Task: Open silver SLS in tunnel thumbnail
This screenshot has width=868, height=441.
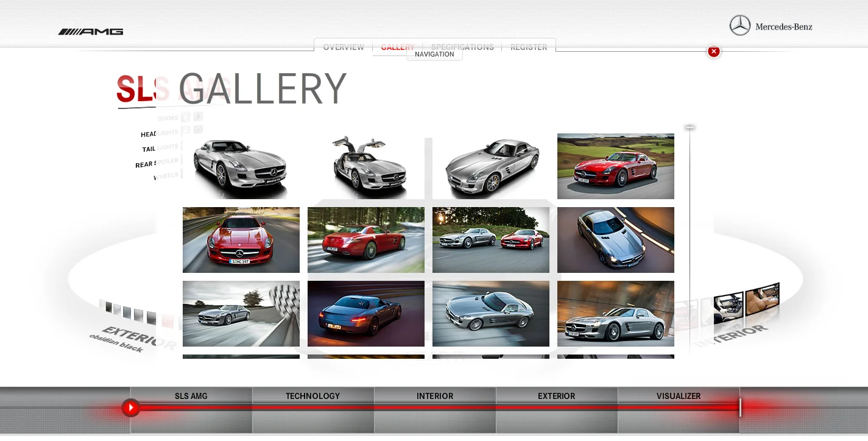Action: [616, 314]
